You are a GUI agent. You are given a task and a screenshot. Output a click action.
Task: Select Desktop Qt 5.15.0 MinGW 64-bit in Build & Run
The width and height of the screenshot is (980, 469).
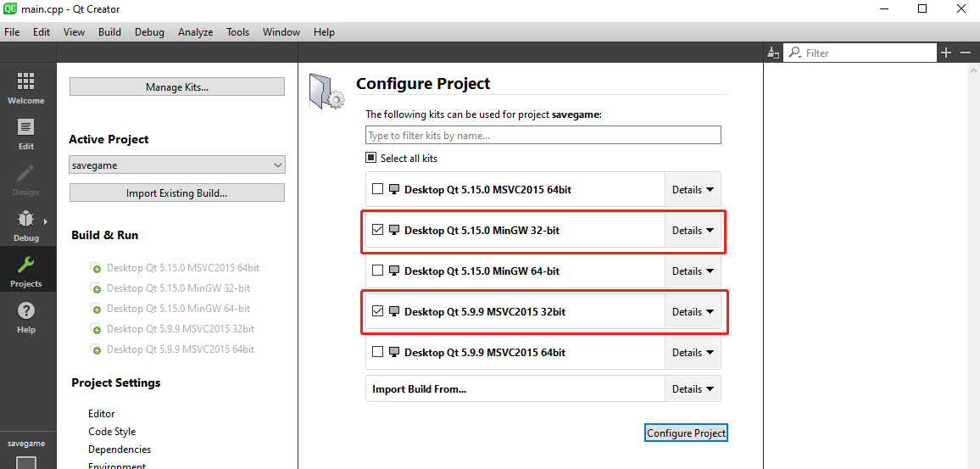pos(179,309)
